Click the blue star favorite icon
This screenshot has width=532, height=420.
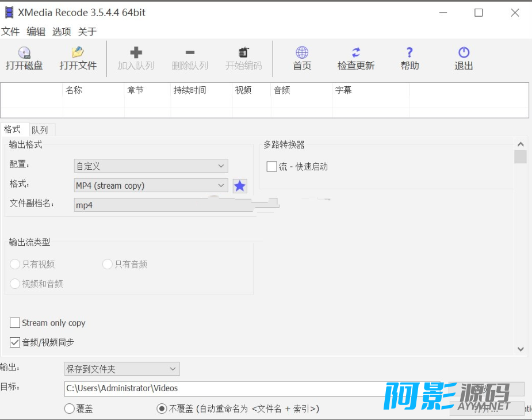pos(240,186)
